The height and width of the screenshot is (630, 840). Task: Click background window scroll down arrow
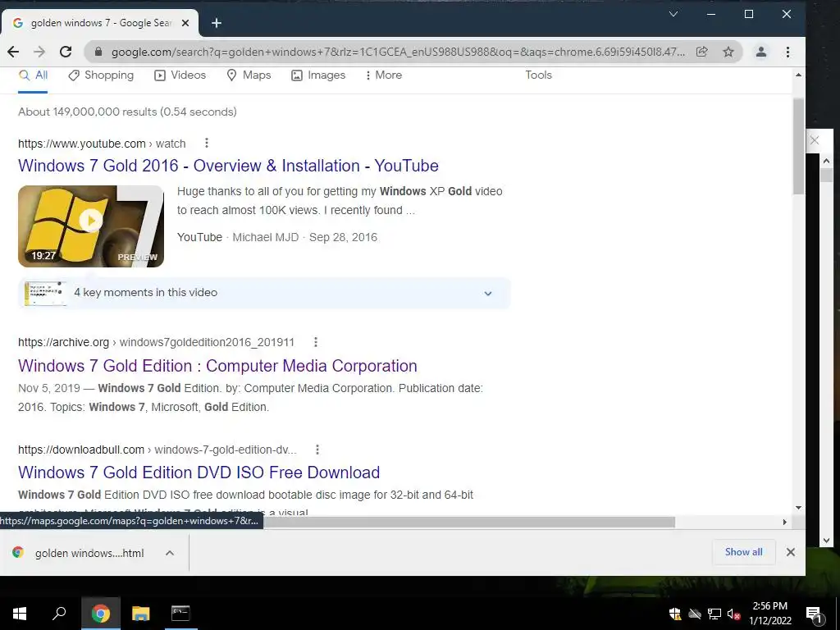[x=825, y=541]
